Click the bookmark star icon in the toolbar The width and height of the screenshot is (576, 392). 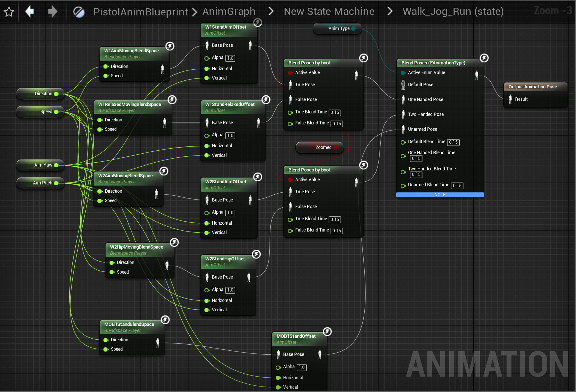pos(9,12)
